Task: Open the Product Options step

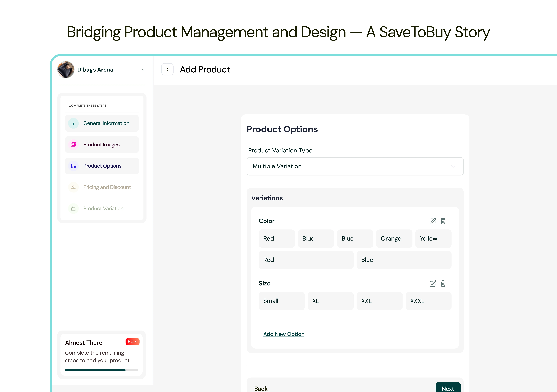Action: point(102,166)
